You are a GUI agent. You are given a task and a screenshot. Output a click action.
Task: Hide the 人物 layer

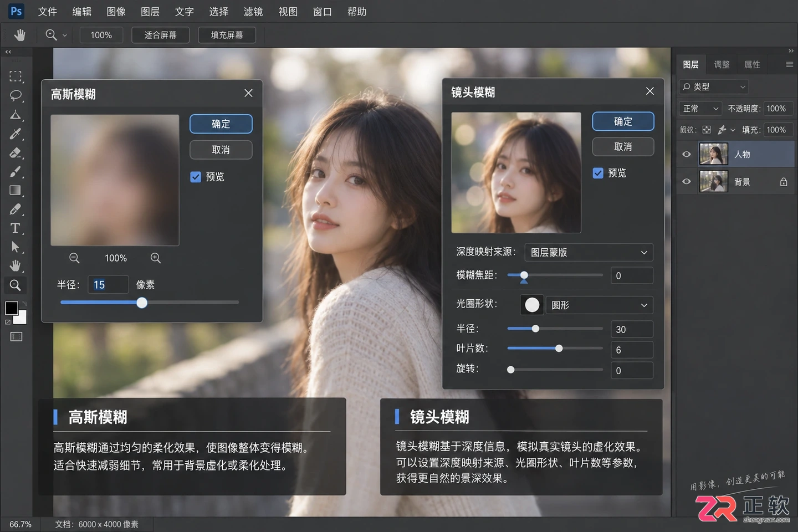pos(687,154)
